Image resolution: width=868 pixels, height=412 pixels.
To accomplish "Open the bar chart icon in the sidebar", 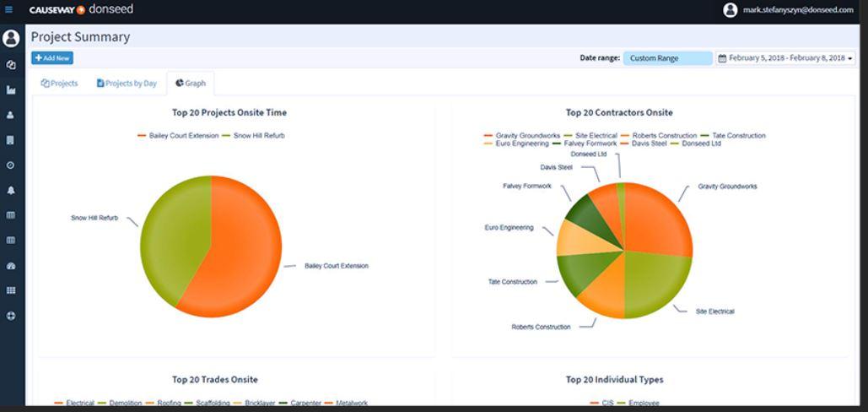I will tap(10, 89).
